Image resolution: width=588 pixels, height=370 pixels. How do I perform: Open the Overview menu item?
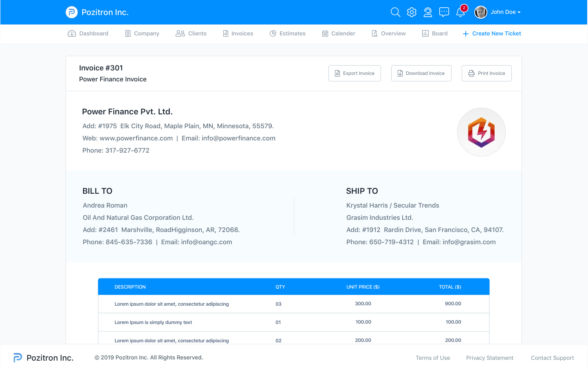point(389,33)
